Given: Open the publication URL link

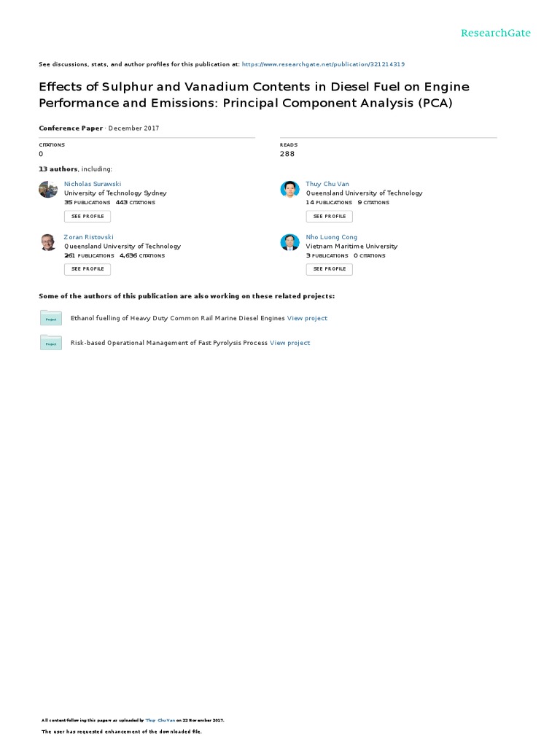Looking at the screenshot, I should pyautogui.click(x=323, y=64).
